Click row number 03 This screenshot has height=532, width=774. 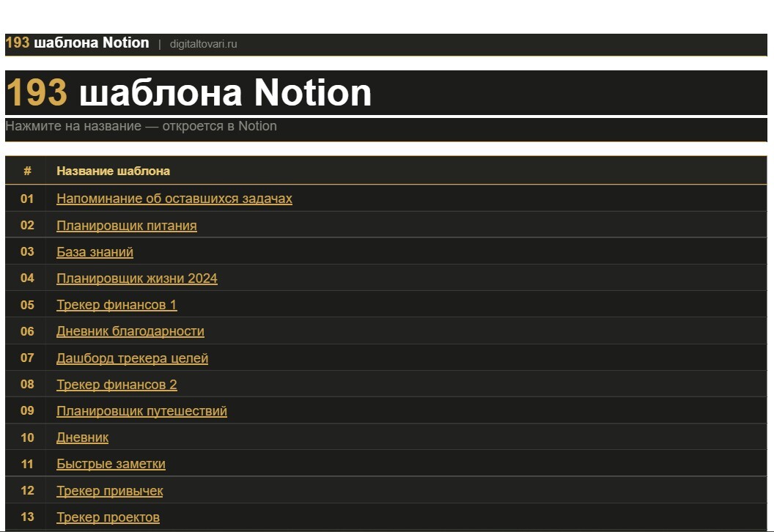click(27, 251)
